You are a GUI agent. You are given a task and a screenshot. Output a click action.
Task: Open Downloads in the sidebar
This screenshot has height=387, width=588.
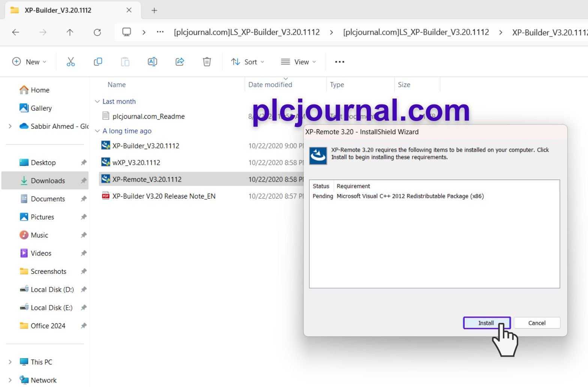(x=45, y=181)
